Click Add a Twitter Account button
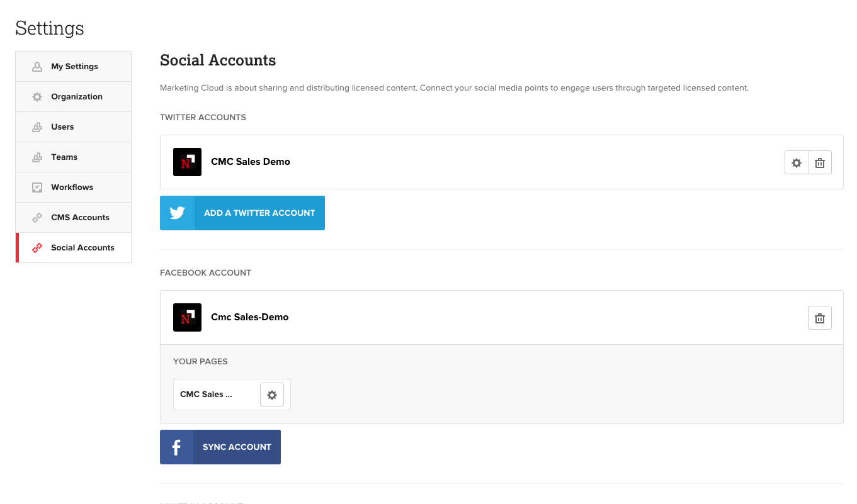This screenshot has height=504, width=857. click(x=242, y=213)
